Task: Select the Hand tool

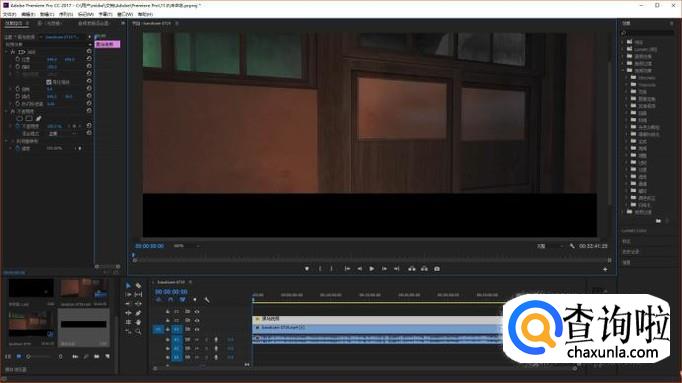Action: pos(138,322)
